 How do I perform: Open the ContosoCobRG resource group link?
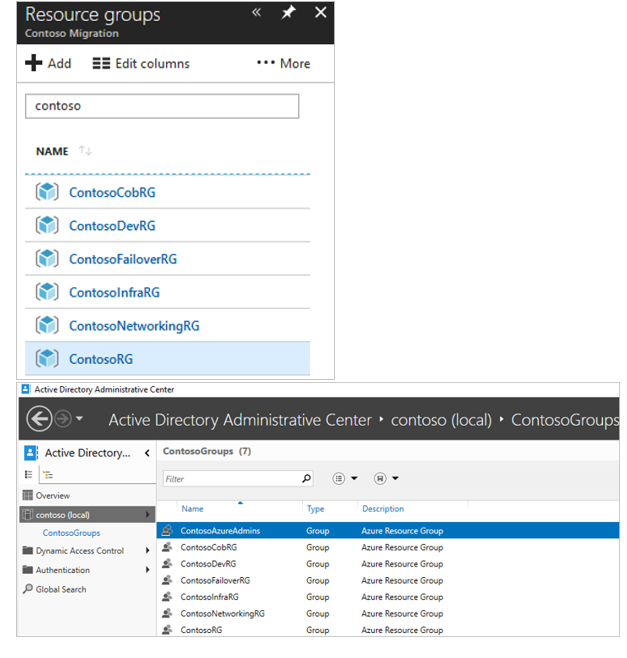112,192
